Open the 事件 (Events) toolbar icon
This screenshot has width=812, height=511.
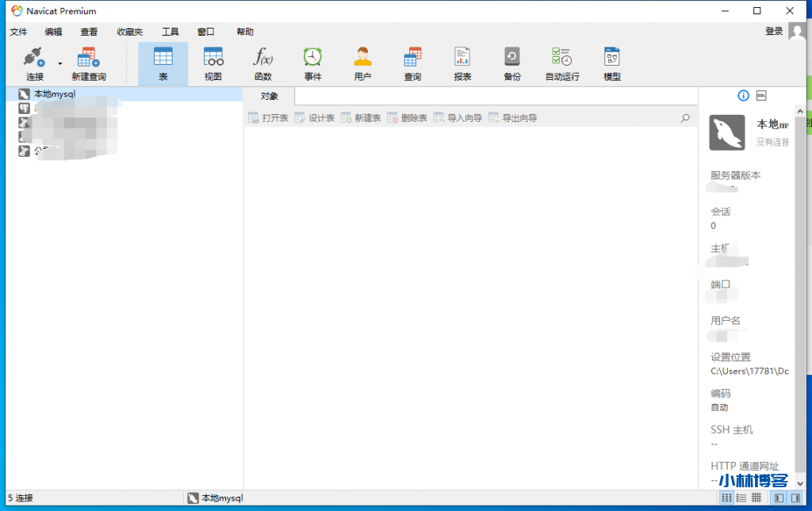[312, 63]
